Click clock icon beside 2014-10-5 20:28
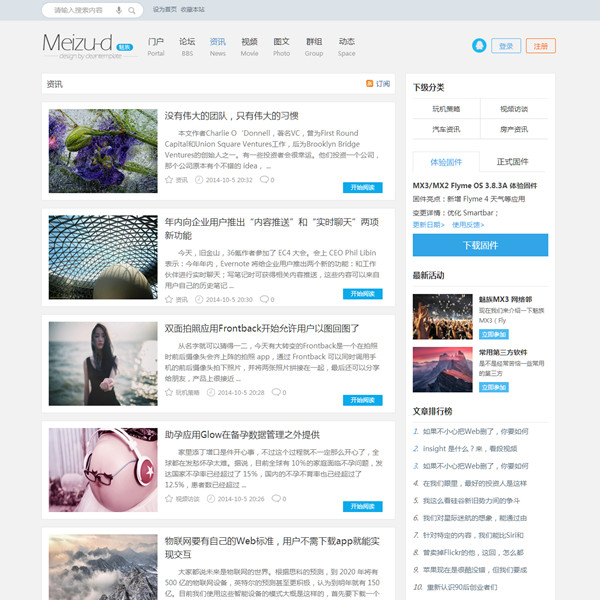Image resolution: width=600 pixels, height=600 pixels. (211, 392)
